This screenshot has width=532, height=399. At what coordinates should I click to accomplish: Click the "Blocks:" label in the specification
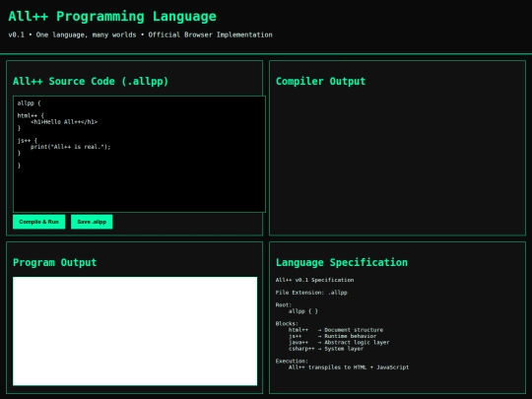click(287, 324)
